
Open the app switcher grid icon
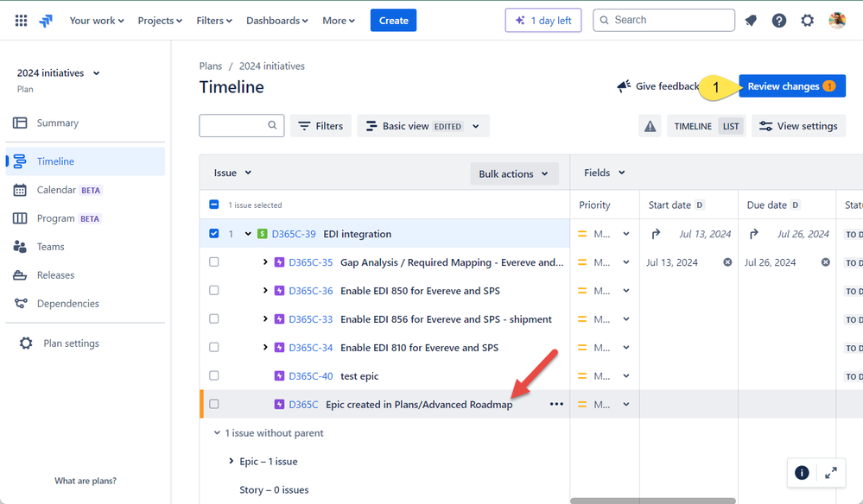click(21, 21)
